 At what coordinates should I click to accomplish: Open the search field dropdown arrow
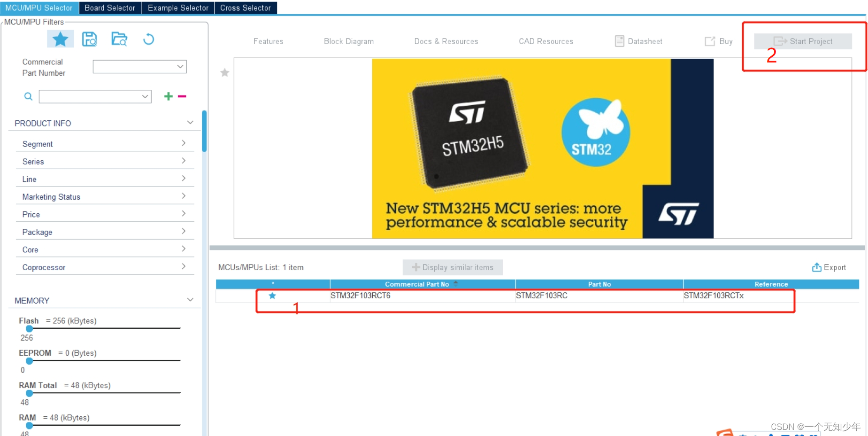tap(145, 97)
